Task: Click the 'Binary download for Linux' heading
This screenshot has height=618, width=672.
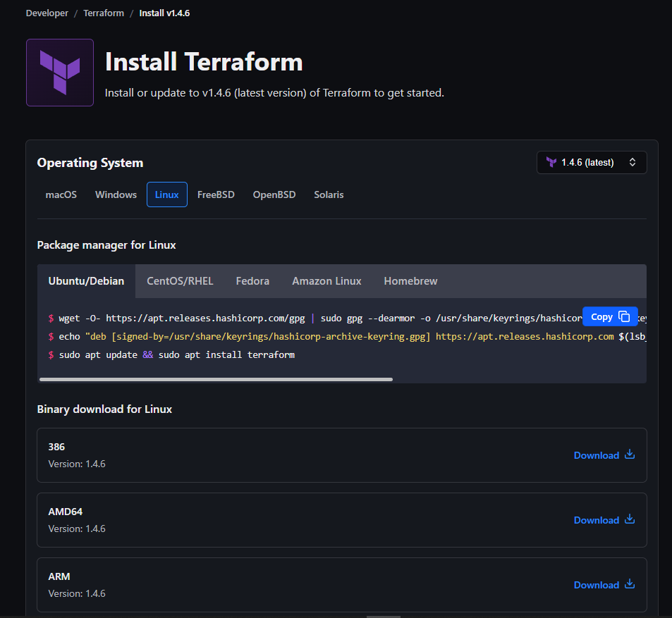Action: pos(104,409)
